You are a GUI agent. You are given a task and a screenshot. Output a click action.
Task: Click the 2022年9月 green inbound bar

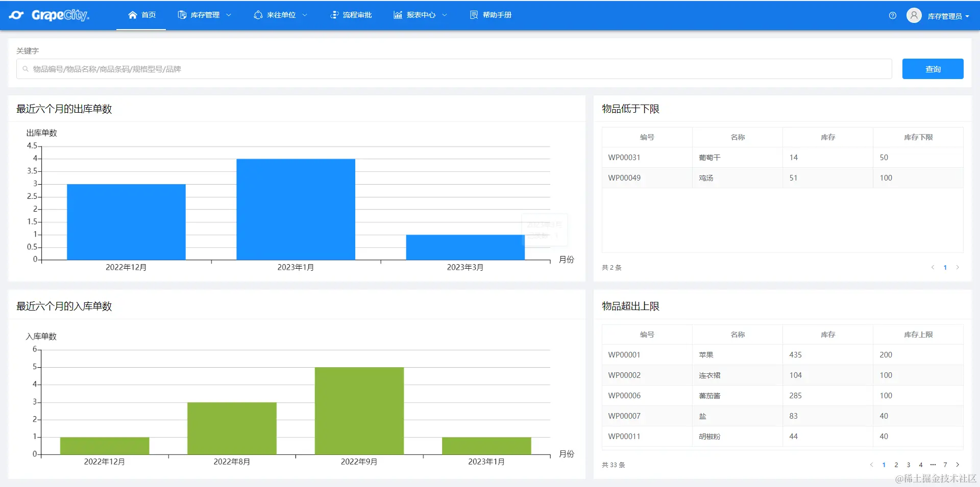(x=359, y=411)
